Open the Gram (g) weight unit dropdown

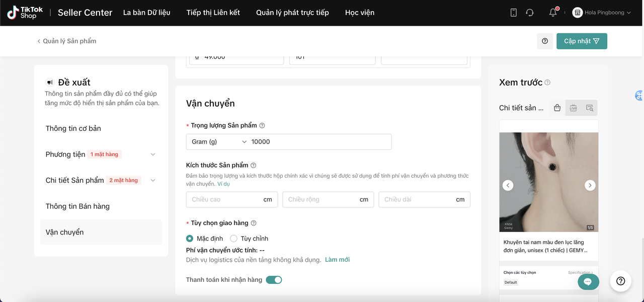point(219,142)
